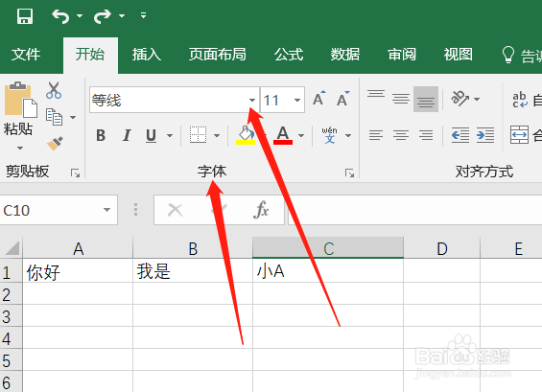Open the 剪贴板 clipboard pane launcher
The height and width of the screenshot is (392, 542).
coord(75,173)
